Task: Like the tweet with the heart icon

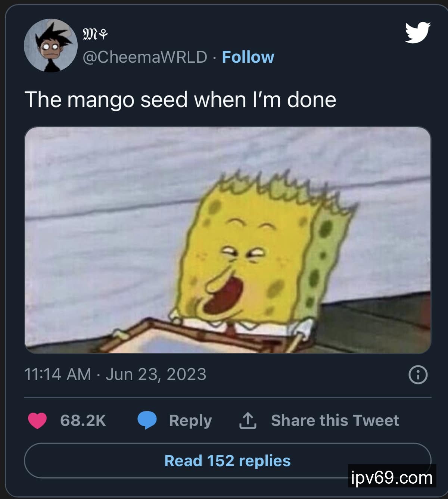Action: 37,421
